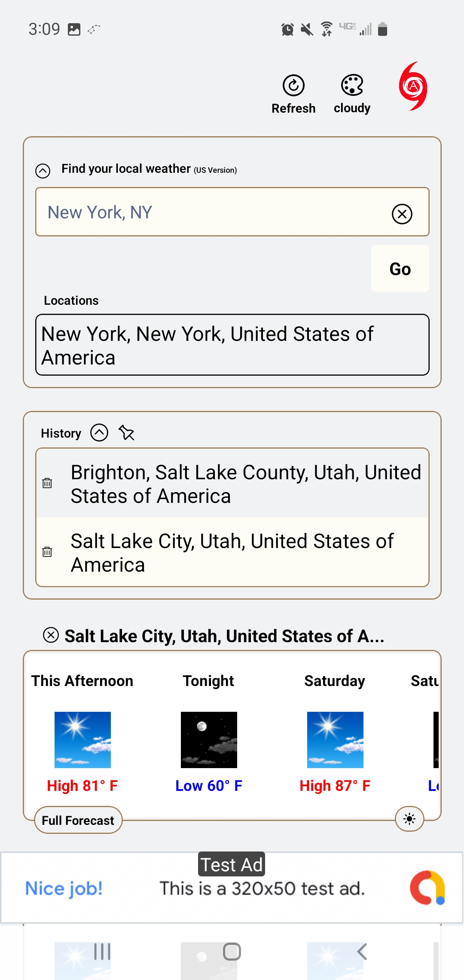Select Brighton, Salt Lake County history item

click(245, 484)
